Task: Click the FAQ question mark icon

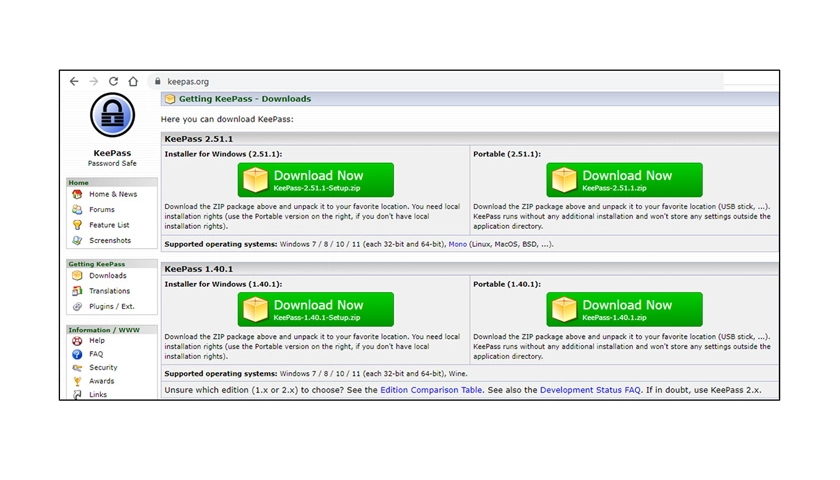Action: (77, 354)
